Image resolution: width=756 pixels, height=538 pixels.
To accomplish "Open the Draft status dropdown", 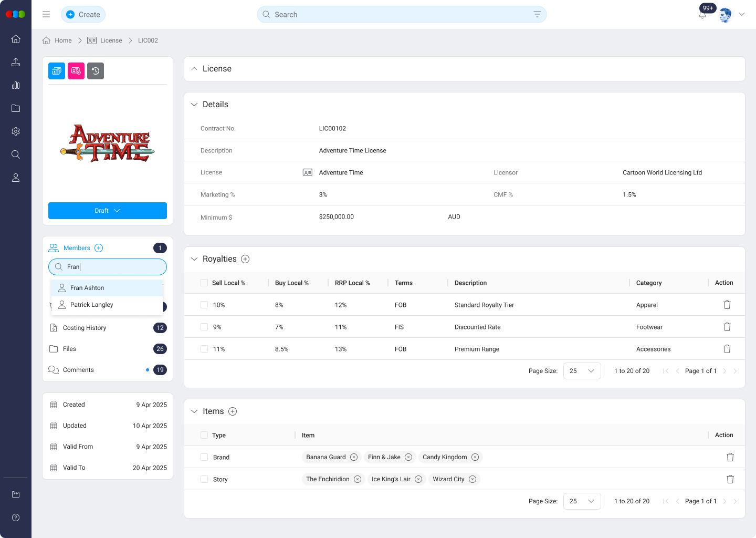I will tap(108, 211).
